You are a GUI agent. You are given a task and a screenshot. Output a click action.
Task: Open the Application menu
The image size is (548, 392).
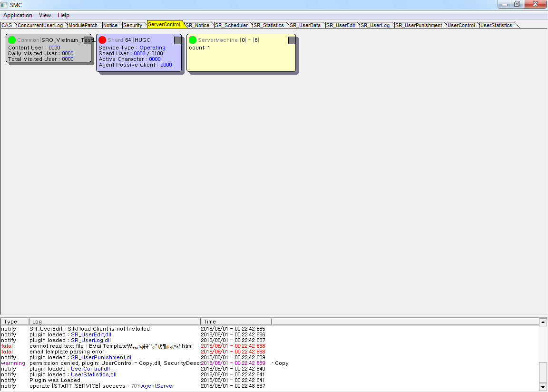18,15
